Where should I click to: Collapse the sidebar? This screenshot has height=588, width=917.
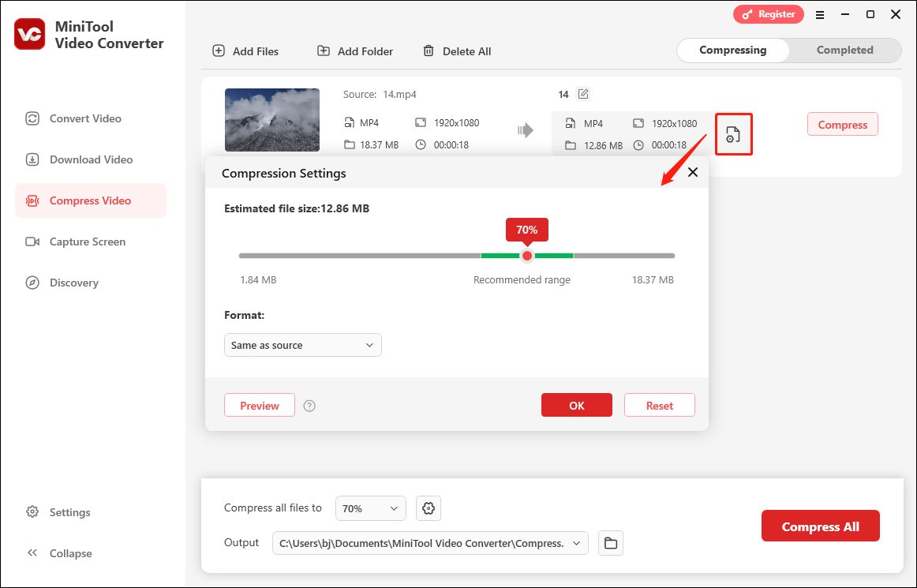pyautogui.click(x=59, y=553)
